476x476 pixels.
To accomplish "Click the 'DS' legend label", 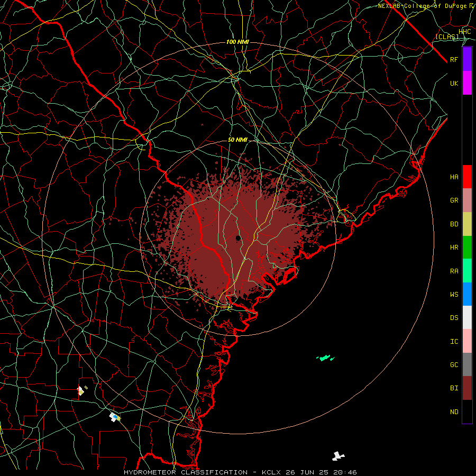I will [x=454, y=318].
